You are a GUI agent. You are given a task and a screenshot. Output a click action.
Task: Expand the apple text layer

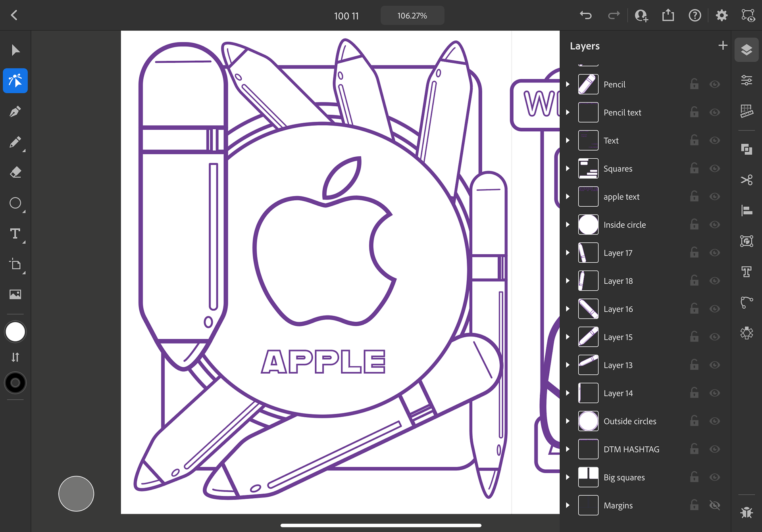point(568,196)
